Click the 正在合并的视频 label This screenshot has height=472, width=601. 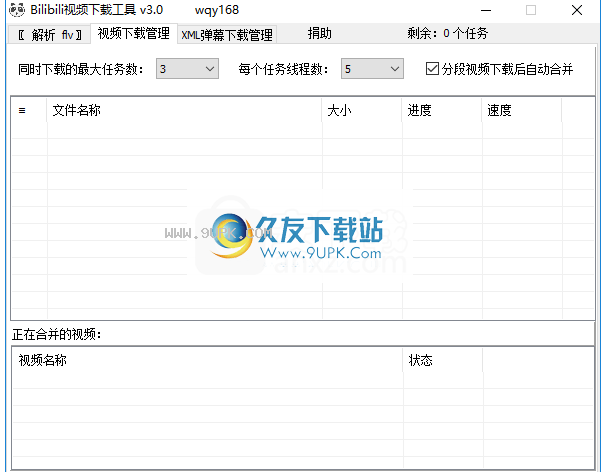coord(57,334)
